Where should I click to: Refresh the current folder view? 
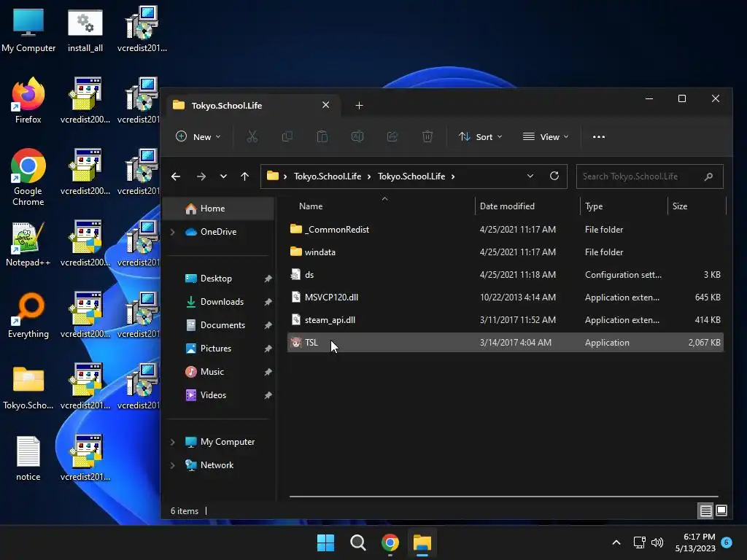tap(554, 176)
